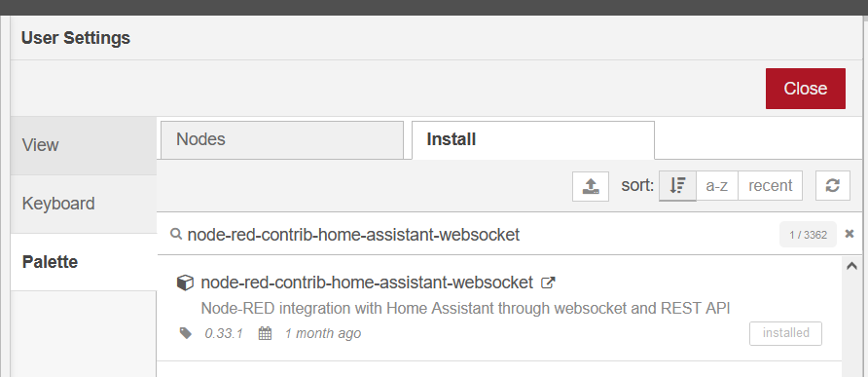Open the Keyboard settings section
The height and width of the screenshot is (377, 868).
click(83, 204)
